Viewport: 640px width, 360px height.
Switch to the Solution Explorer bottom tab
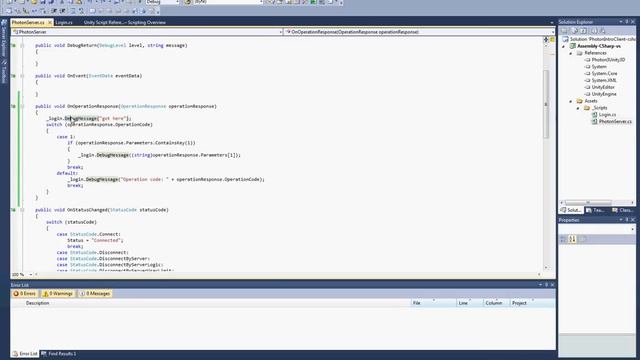(571, 210)
